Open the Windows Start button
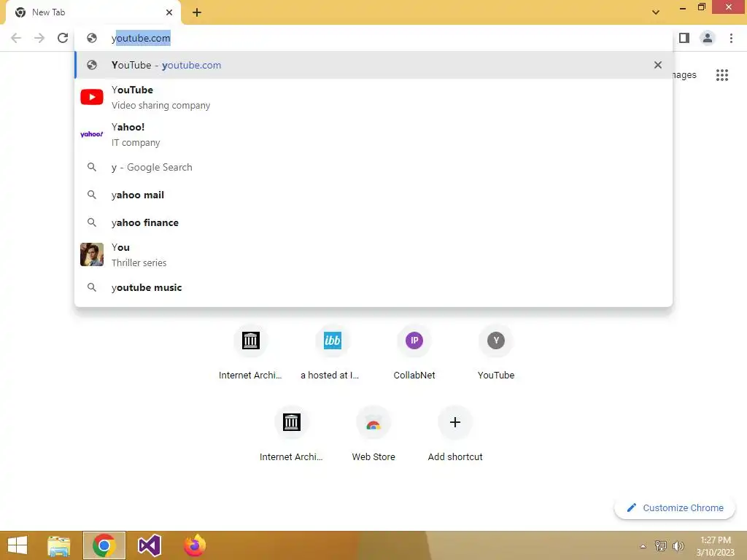This screenshot has height=560, width=747. 18,545
